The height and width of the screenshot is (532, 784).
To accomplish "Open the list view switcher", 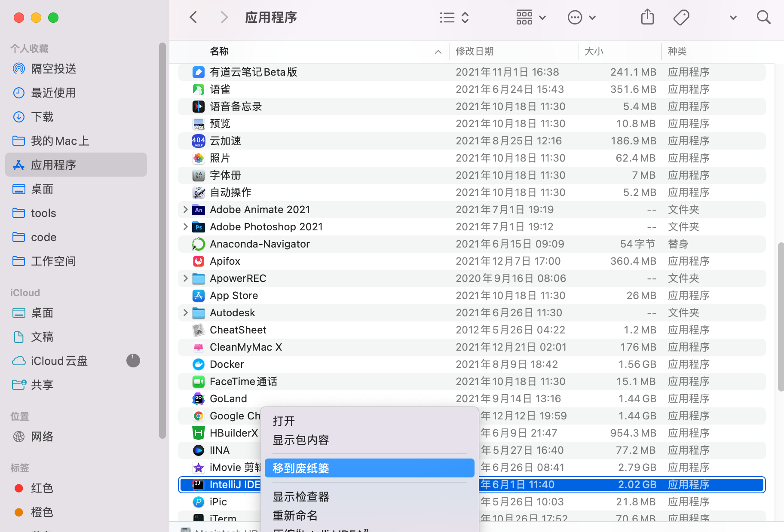I will [454, 18].
